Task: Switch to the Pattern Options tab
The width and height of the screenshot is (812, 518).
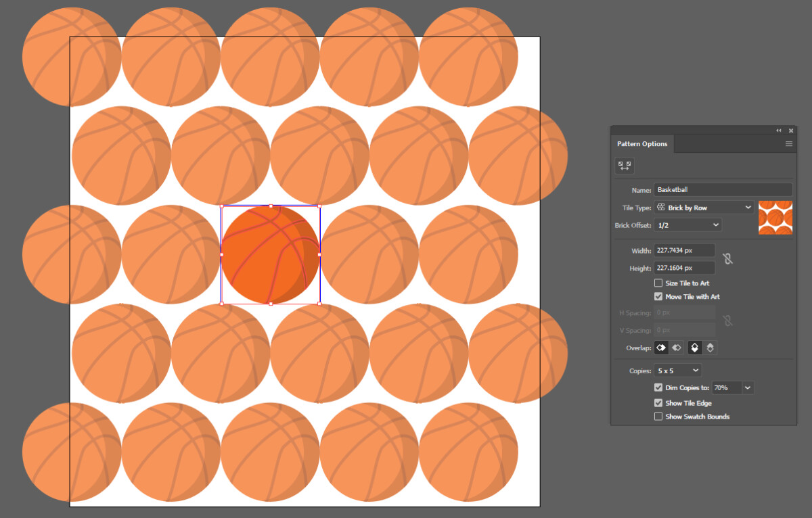Action: point(641,143)
